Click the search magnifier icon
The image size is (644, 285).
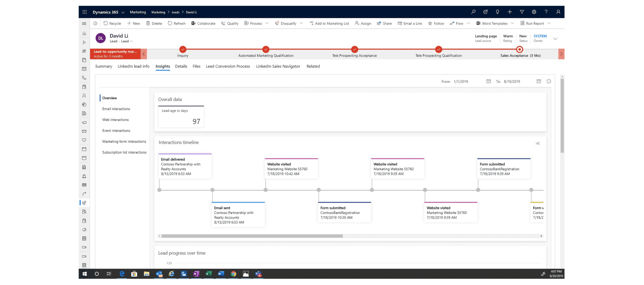(x=473, y=12)
